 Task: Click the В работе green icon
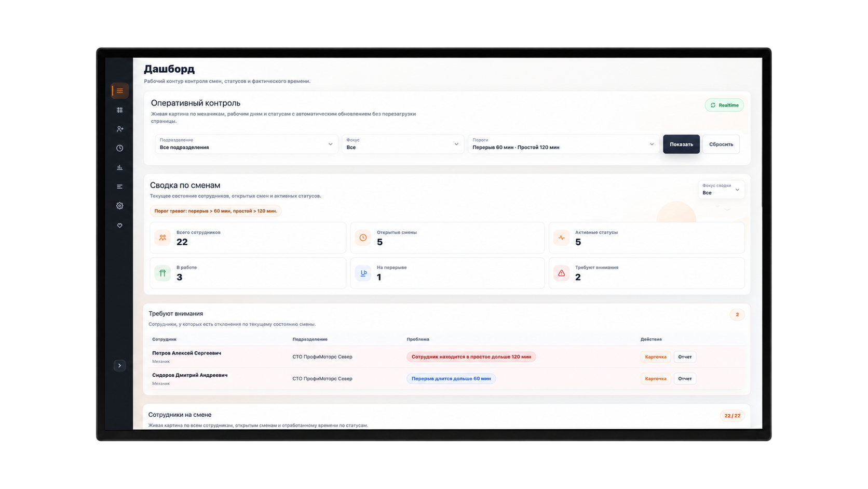[x=162, y=273]
